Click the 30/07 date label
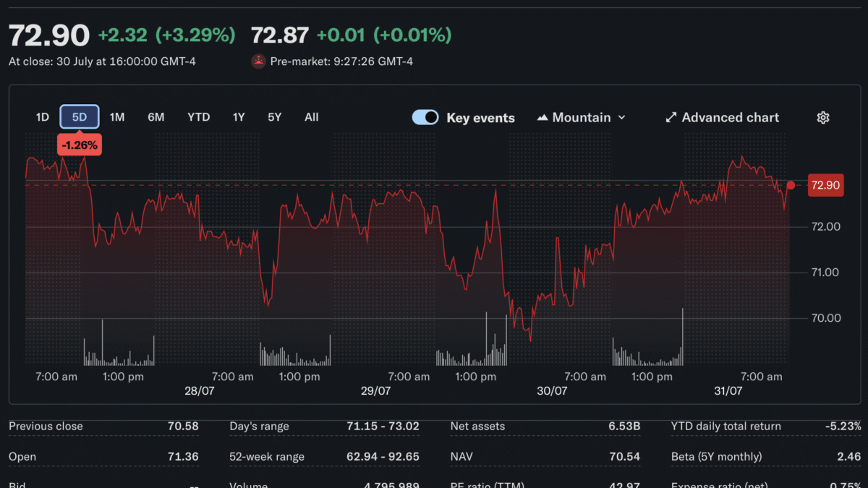Screen dimensions: 868x488 [552, 390]
